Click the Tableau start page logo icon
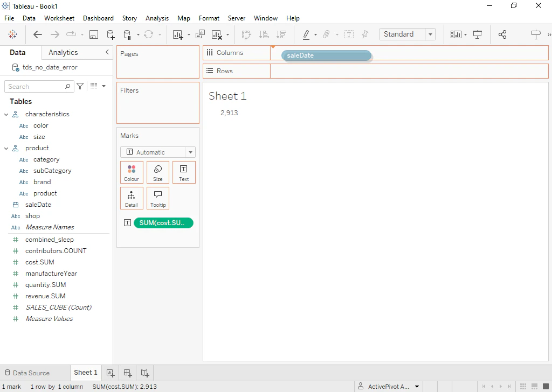552x392 pixels. point(13,34)
